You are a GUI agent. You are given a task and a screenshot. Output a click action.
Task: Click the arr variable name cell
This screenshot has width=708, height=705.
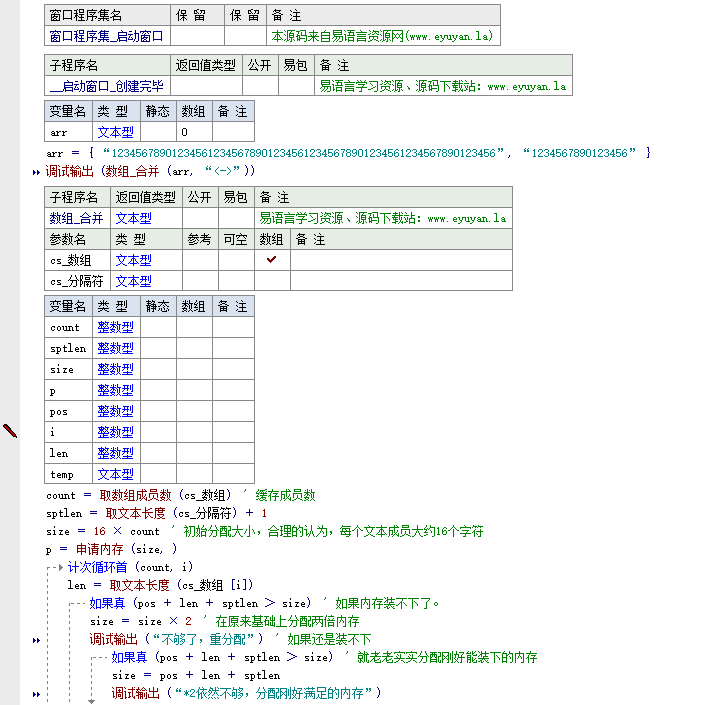coord(68,132)
